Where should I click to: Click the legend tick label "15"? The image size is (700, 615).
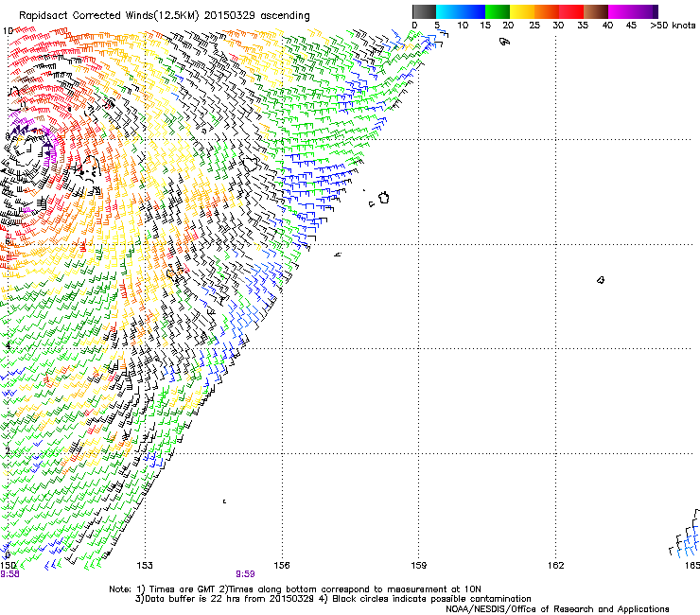(x=485, y=26)
